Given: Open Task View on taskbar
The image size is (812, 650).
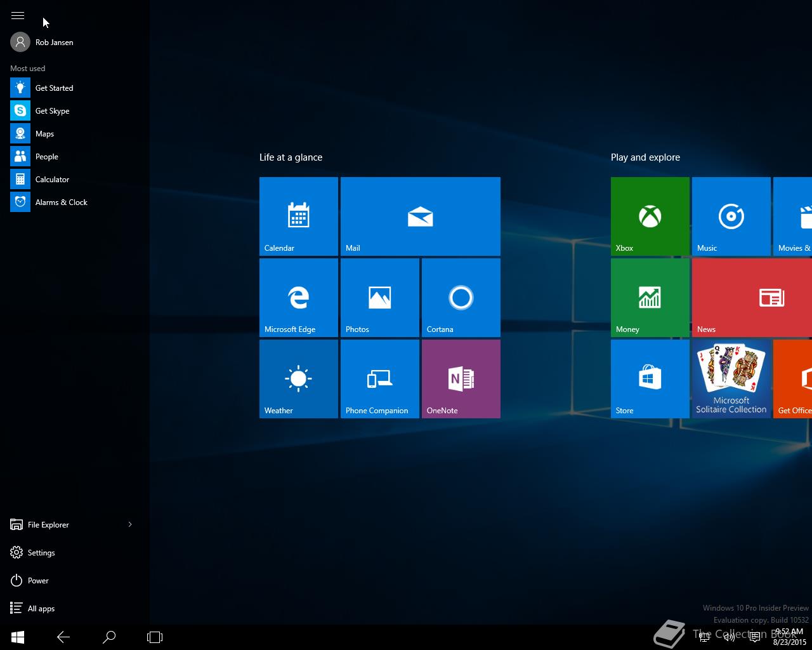Looking at the screenshot, I should (155, 637).
